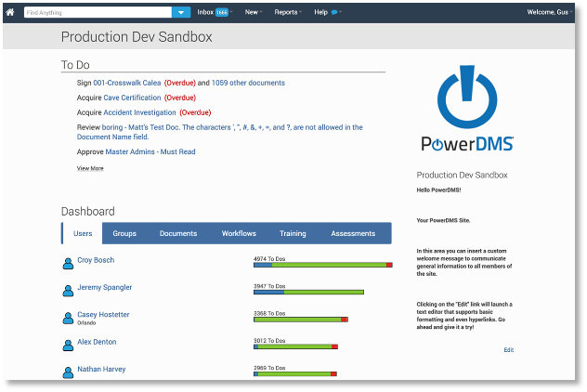
Task: Click Croy Bosch's user avatar icon
Action: pyautogui.click(x=68, y=264)
